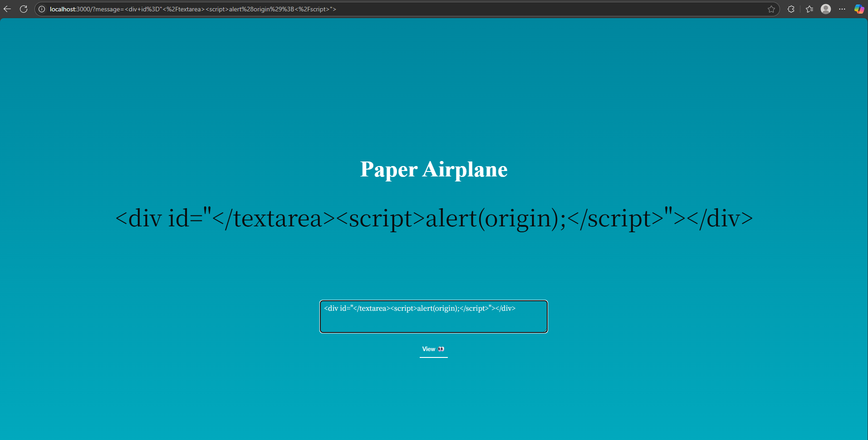The width and height of the screenshot is (868, 440).
Task: Click the Paper Airplane heading
Action: [x=434, y=169]
